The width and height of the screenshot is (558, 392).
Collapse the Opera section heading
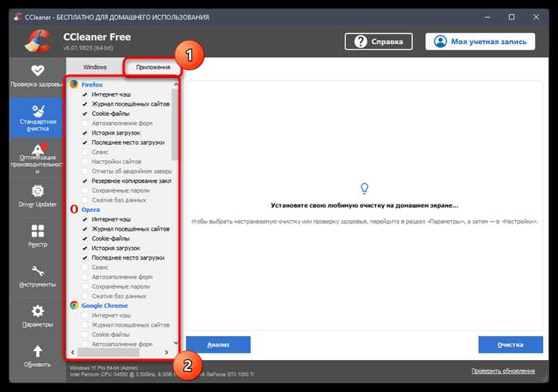point(90,210)
